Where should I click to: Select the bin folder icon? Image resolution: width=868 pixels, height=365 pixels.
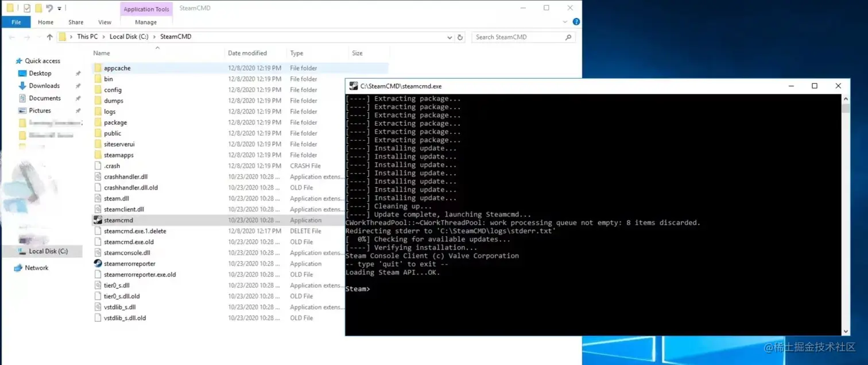(x=98, y=79)
